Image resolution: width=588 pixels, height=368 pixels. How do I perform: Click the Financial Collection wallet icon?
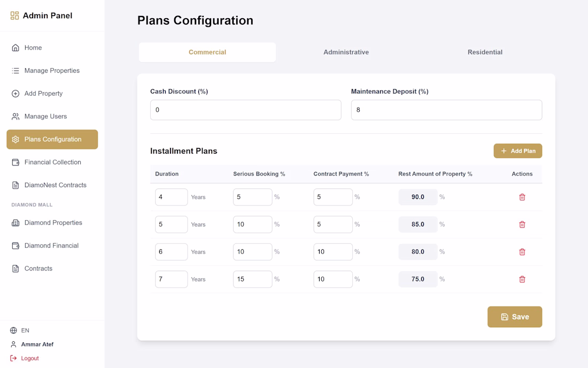pyautogui.click(x=16, y=162)
